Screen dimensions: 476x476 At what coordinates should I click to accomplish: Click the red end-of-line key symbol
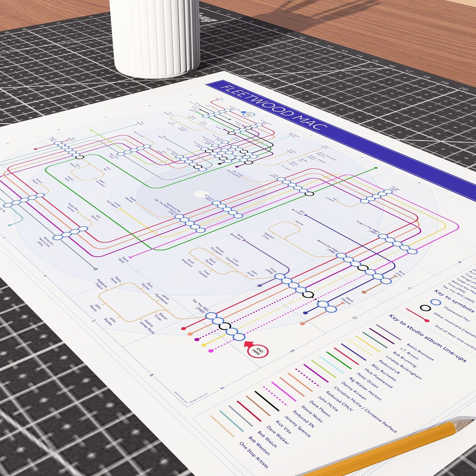click(x=418, y=315)
